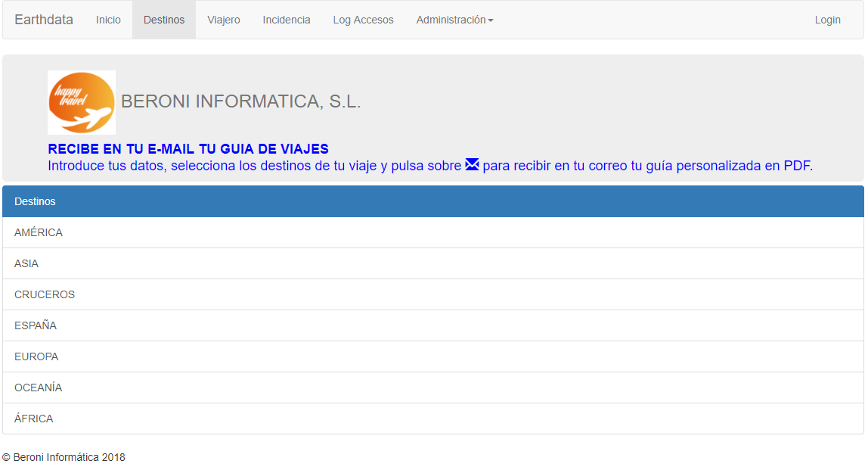The image size is (868, 470).
Task: Select the AMÉRICA destination row
Action: coord(38,232)
